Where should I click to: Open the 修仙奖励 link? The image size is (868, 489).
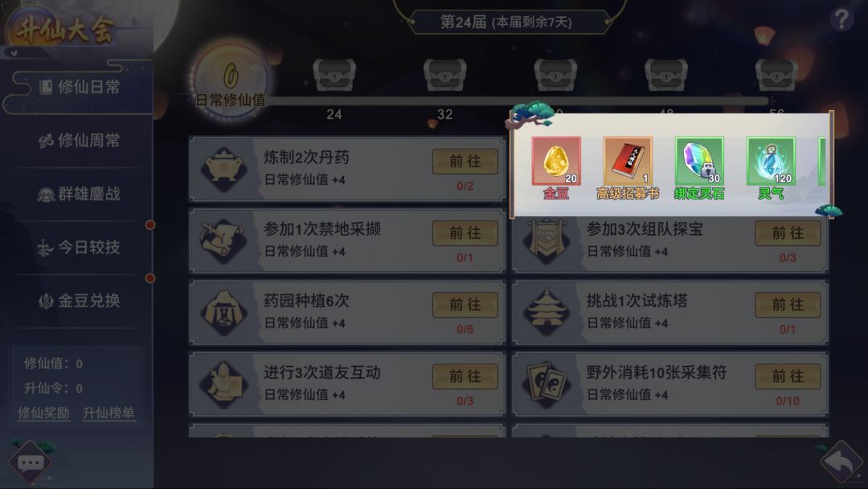click(43, 413)
